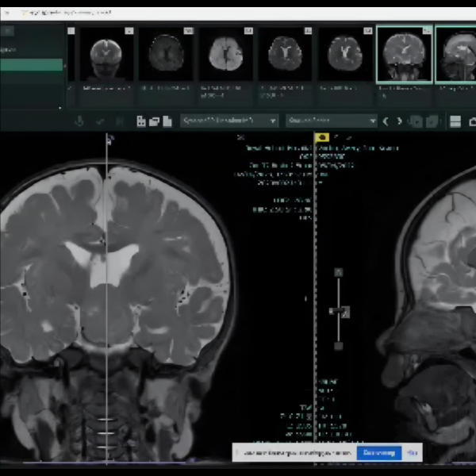
Task: Select the highlighted coronal series thumbnail
Action: pyautogui.click(x=405, y=54)
